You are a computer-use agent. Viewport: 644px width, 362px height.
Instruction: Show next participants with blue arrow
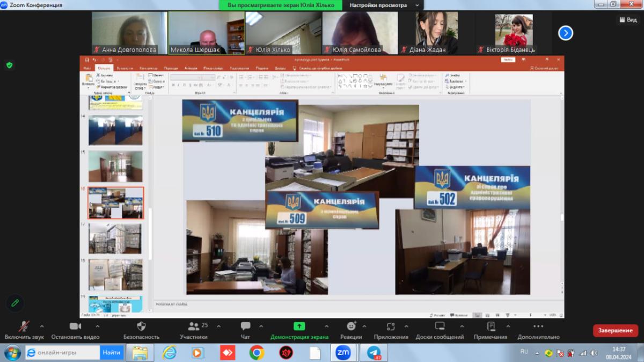pos(565,33)
